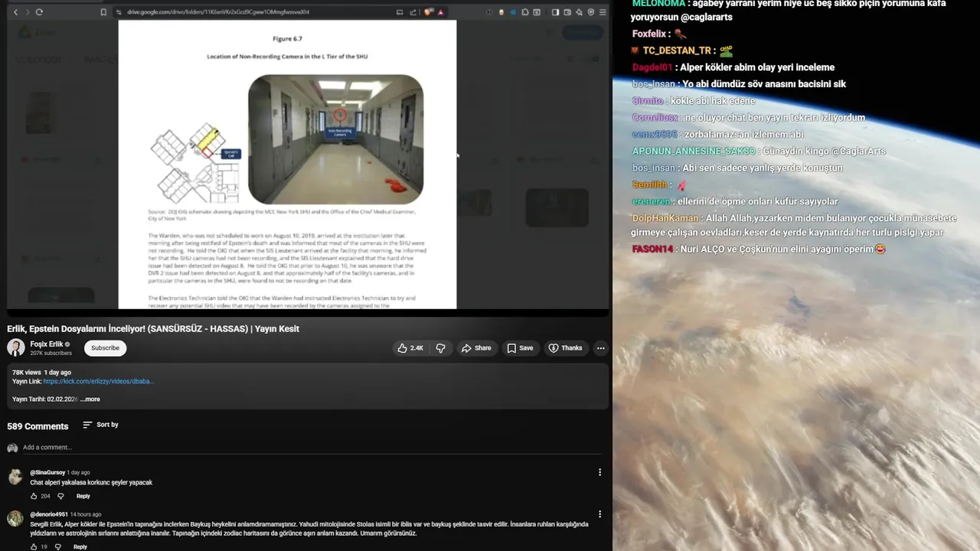
Task: Click the video title 'Erlik, Epstein Dosyalarını İnceliyor!'
Action: coord(153,329)
